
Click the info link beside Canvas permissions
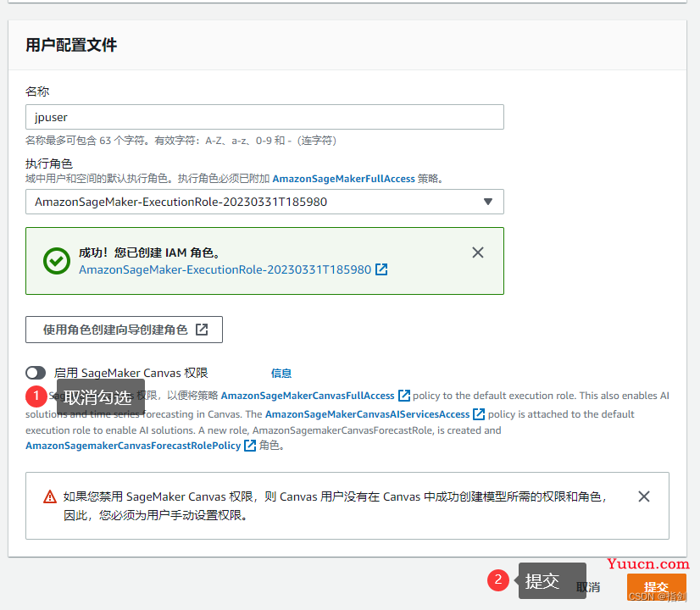(281, 373)
